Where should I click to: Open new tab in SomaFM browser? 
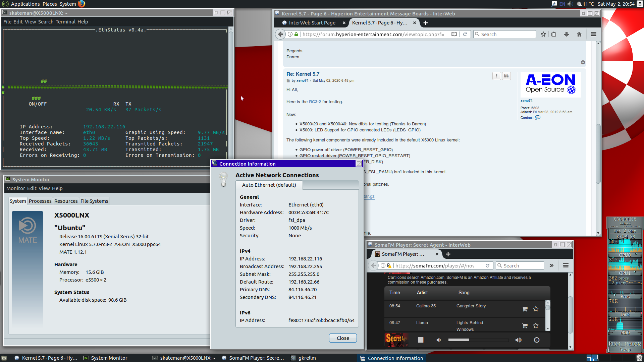(448, 254)
